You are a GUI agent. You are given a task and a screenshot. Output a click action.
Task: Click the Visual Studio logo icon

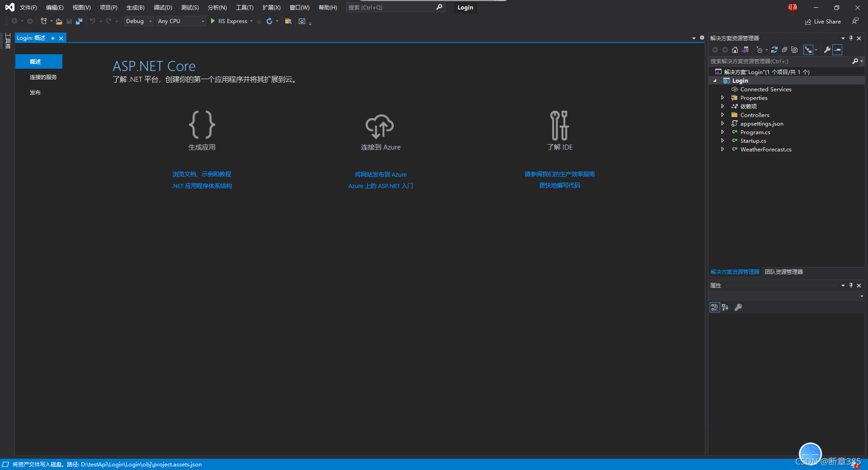[9, 7]
